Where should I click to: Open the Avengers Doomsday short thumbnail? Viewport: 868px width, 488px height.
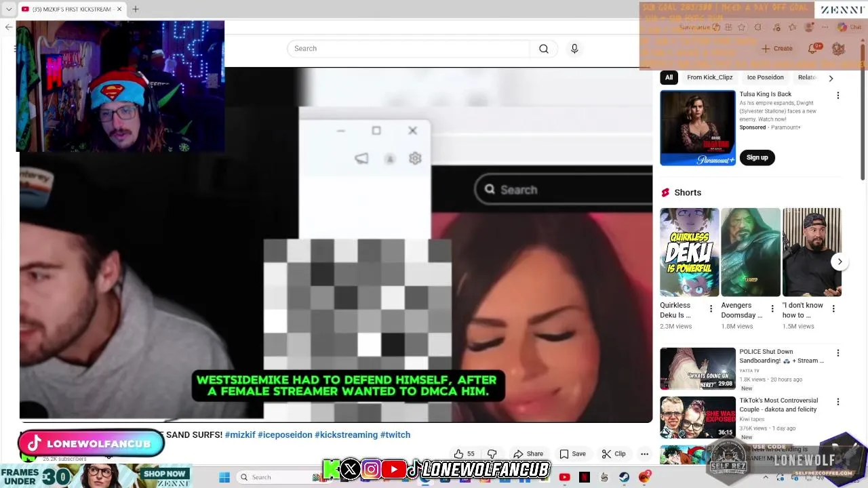pyautogui.click(x=751, y=252)
